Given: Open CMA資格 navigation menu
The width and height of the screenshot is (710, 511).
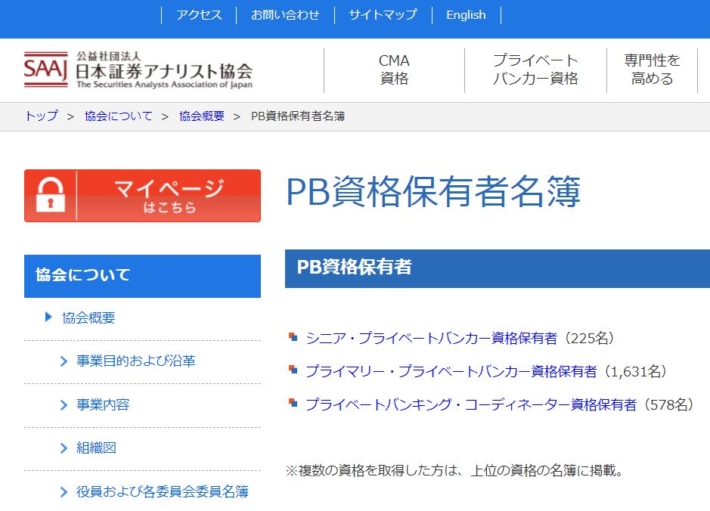Looking at the screenshot, I should pos(394,70).
